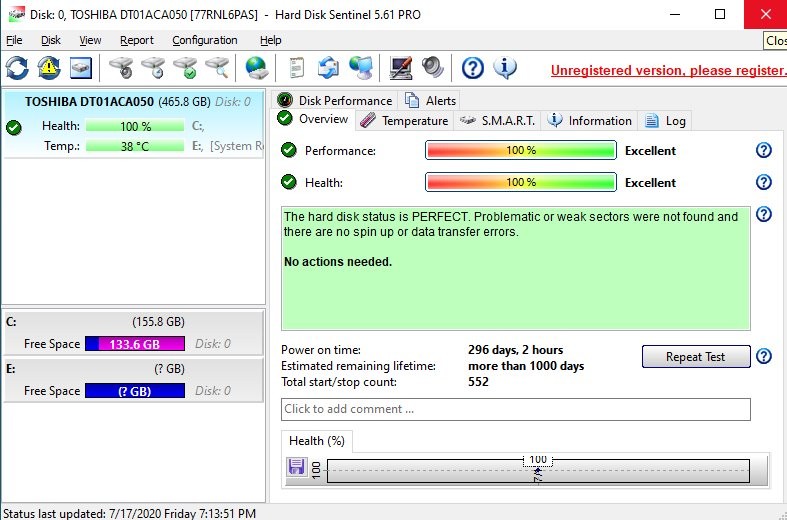Click the Click to add comment field

tap(515, 409)
